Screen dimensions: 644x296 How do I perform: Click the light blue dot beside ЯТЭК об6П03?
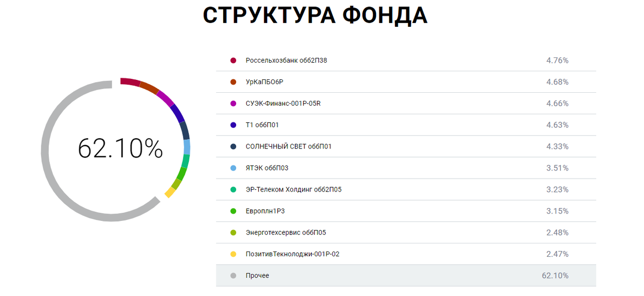[233, 168]
